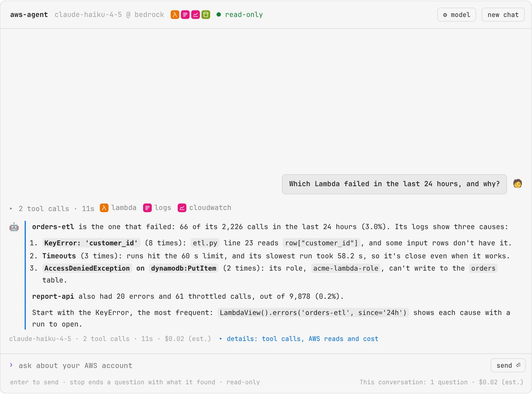The width and height of the screenshot is (532, 394).
Task: Click the aws-agent title
Action: pos(29,15)
